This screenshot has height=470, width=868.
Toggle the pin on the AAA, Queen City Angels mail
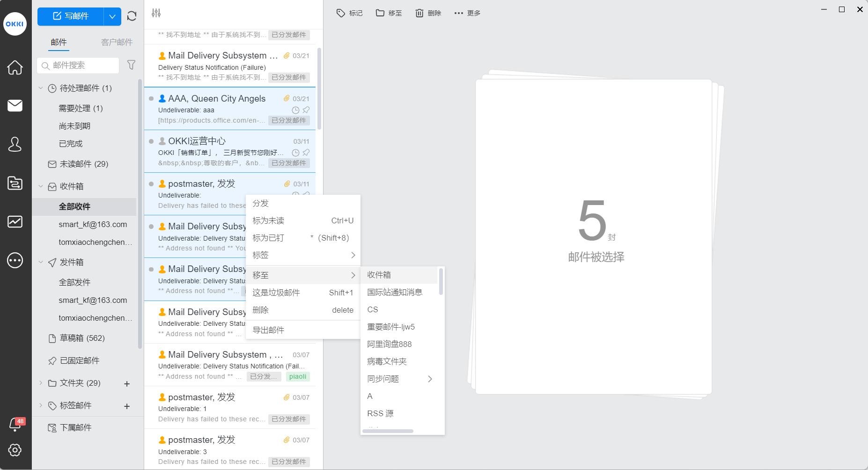(306, 110)
